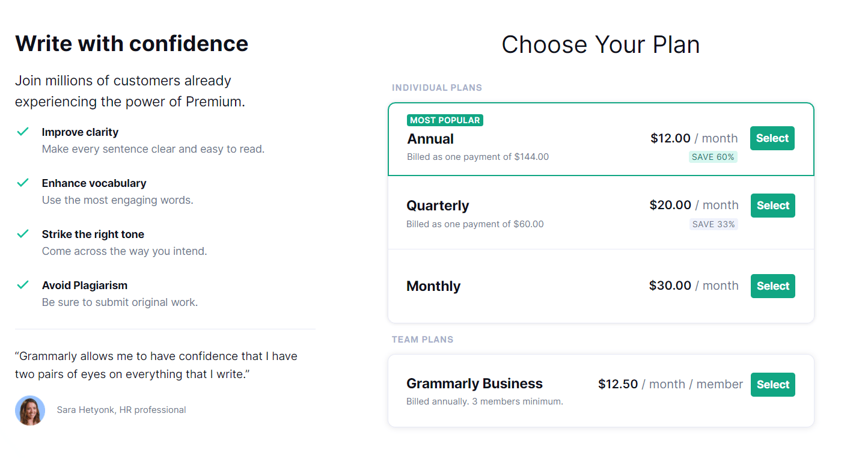
Task: Select the Annual plan
Action: [772, 138]
